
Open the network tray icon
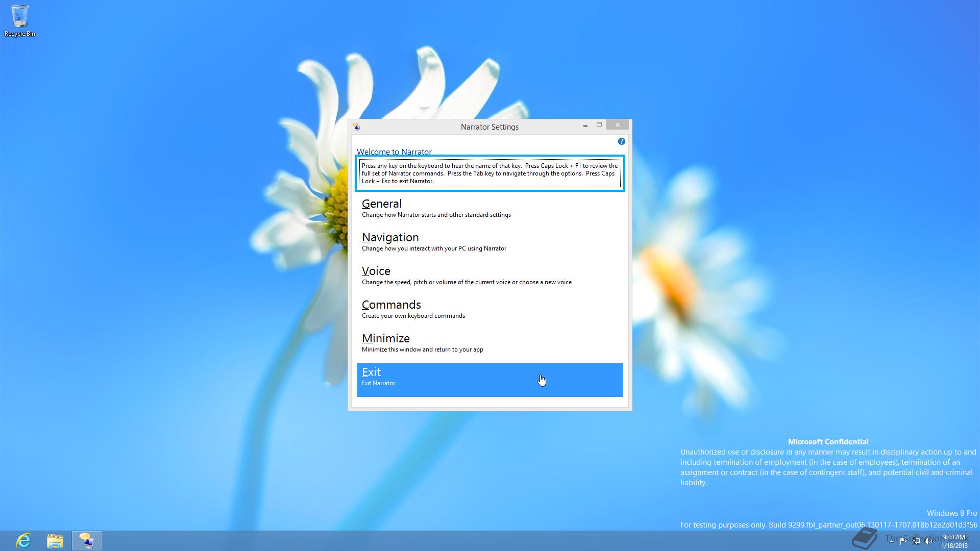pos(916,541)
